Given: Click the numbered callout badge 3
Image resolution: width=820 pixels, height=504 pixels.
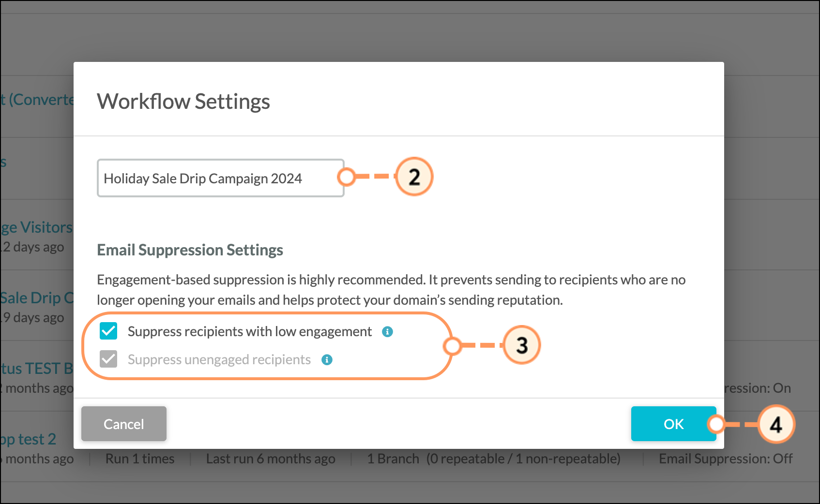Looking at the screenshot, I should [522, 345].
